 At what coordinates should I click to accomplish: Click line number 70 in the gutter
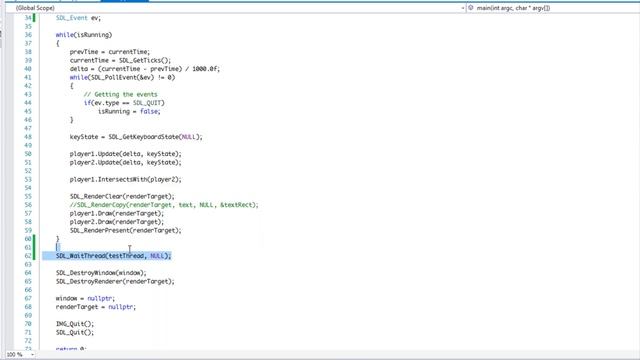28,324
